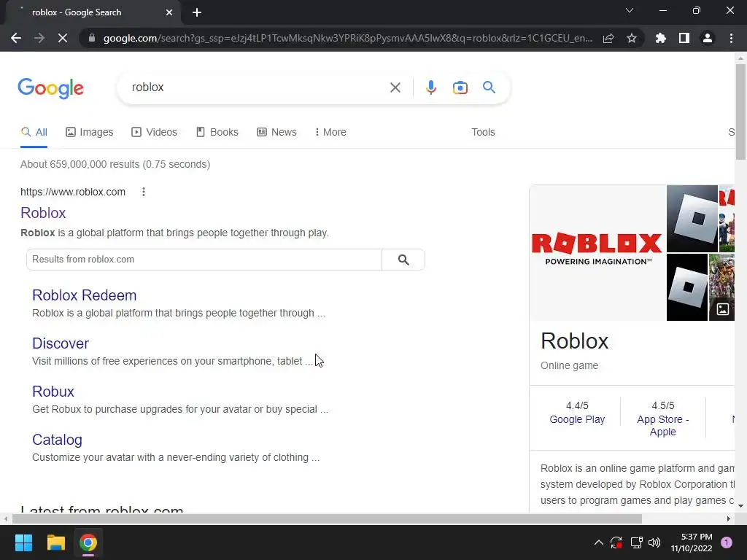Click the address bar URL
Viewport: 747px width, 560px height.
coord(348,38)
